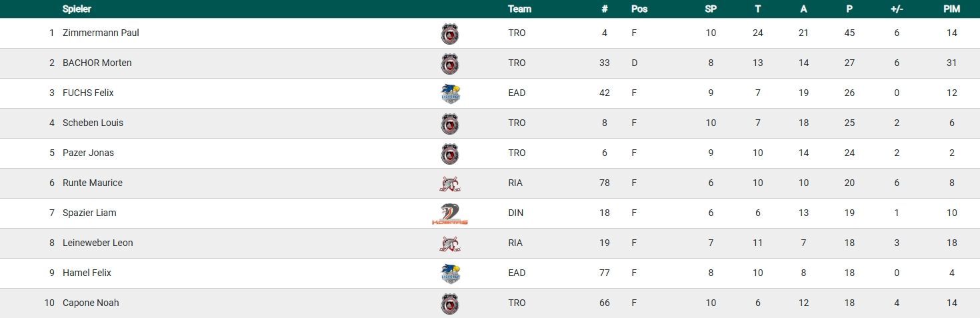Click RIA team logo beside Runte Maurice
This screenshot has height=318, width=980.
pyautogui.click(x=450, y=183)
